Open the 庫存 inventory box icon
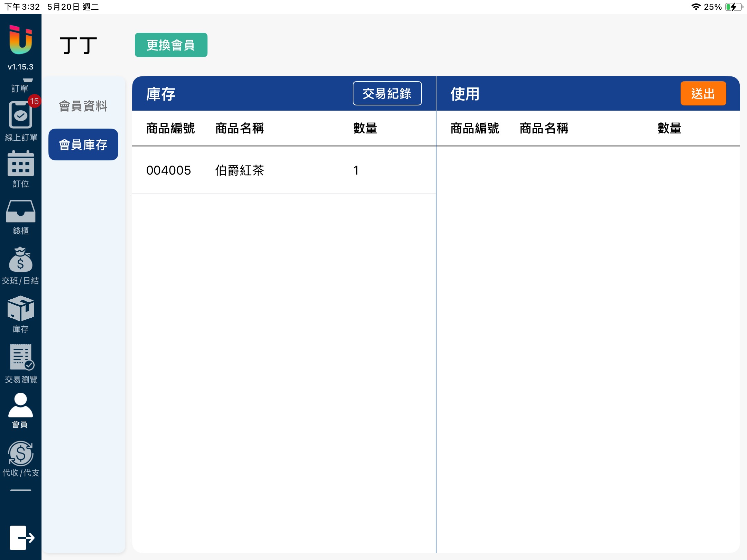Screen dimensions: 747x560 [x=20, y=309]
